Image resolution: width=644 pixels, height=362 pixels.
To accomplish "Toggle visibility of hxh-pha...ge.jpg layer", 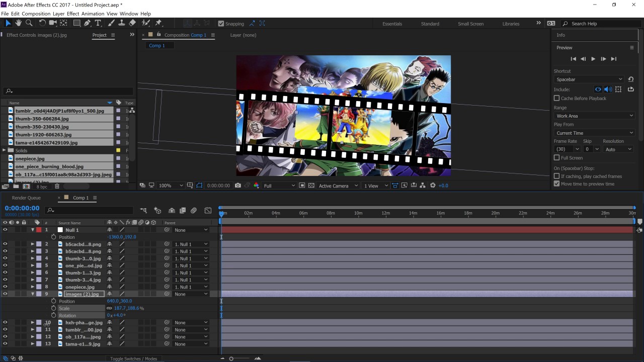I will coord(5,322).
